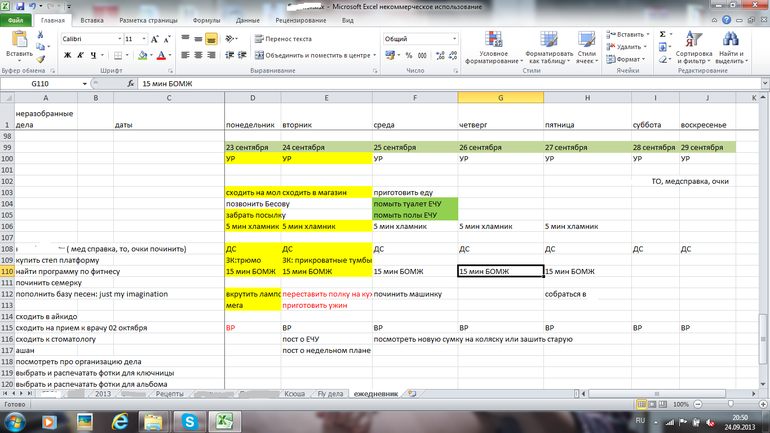Open the Формулы ribbon tab
Image resolution: width=770 pixels, height=433 pixels.
pos(207,20)
